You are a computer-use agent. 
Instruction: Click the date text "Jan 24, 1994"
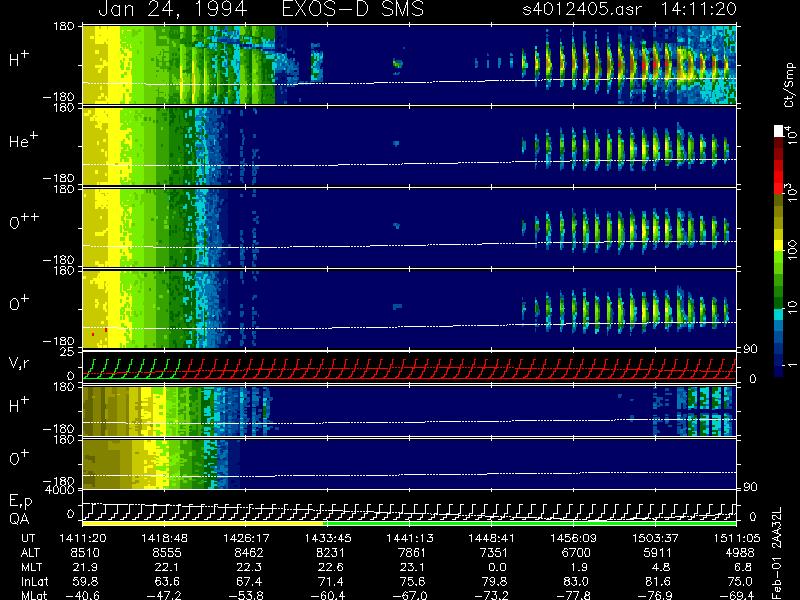click(x=172, y=10)
